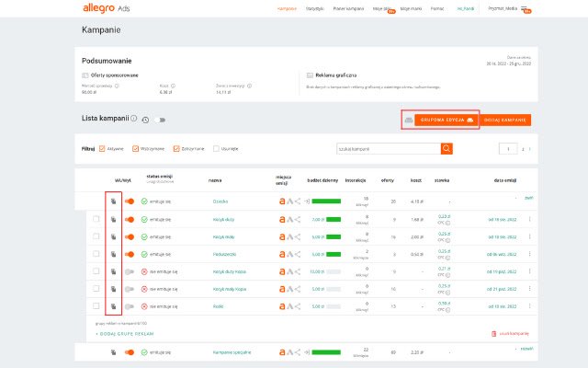Viewport: 588px width, 368px height.
Task: Click the trash icon for usuń kampanię
Action: 494,333
